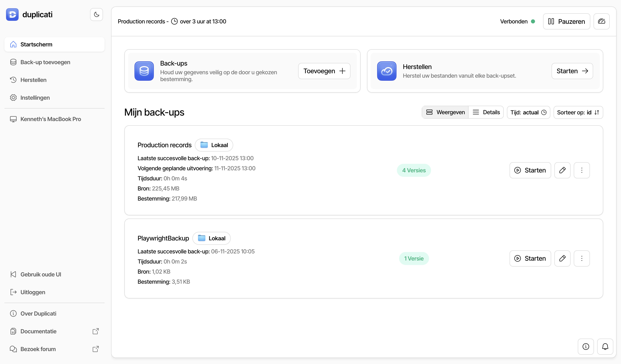
Task: Click Toevoegen to add a backup
Action: point(324,71)
